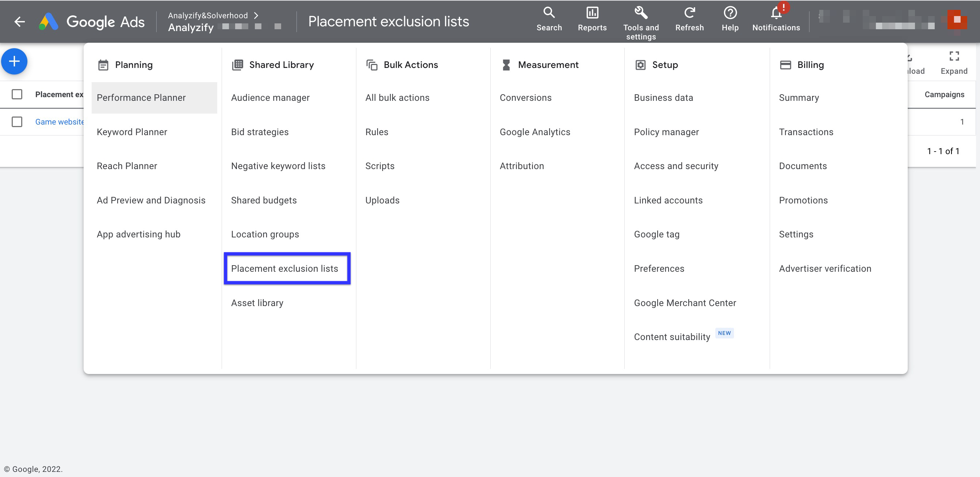Open Google Analytics
Screen dimensions: 980x477
[x=535, y=132]
